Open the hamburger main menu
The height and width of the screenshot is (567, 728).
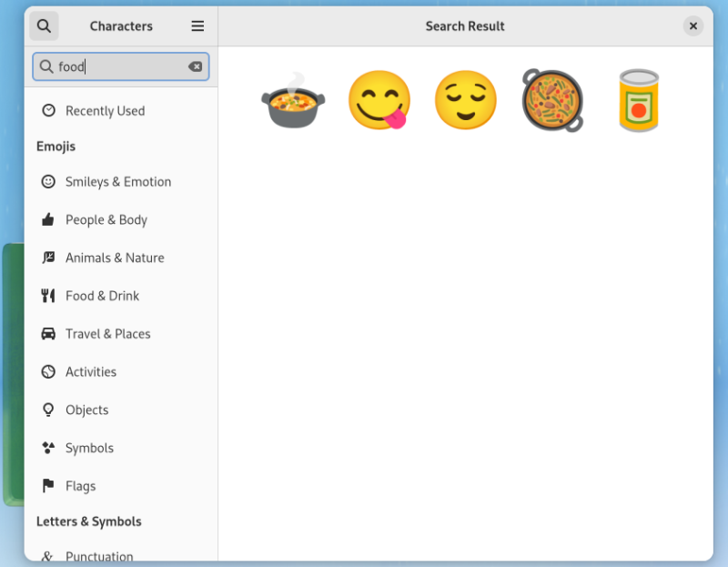click(197, 26)
